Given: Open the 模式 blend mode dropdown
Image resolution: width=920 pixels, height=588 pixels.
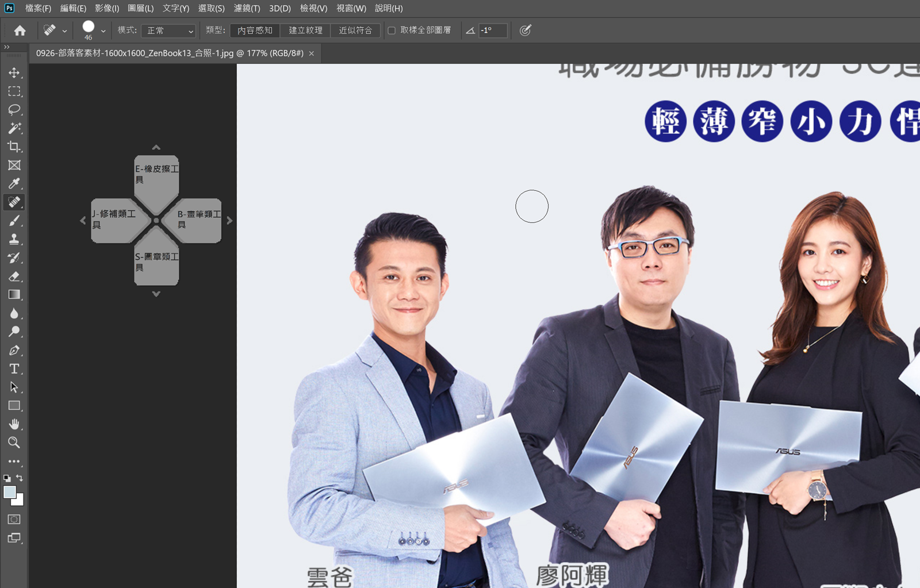Looking at the screenshot, I should coord(169,30).
